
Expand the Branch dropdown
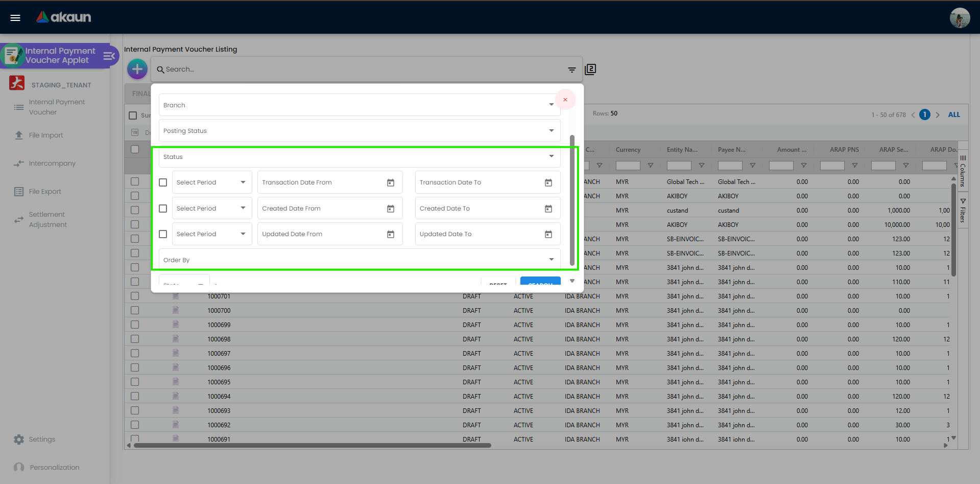(551, 104)
